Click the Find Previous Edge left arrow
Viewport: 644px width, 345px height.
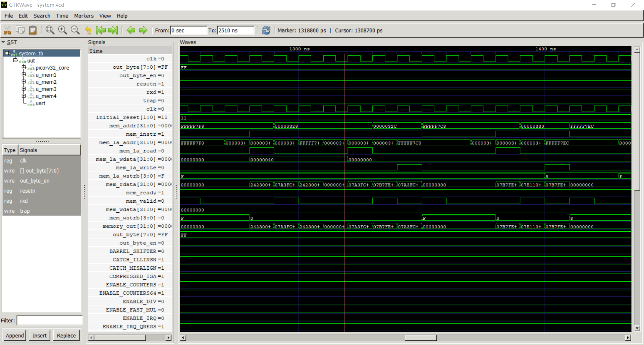point(131,30)
